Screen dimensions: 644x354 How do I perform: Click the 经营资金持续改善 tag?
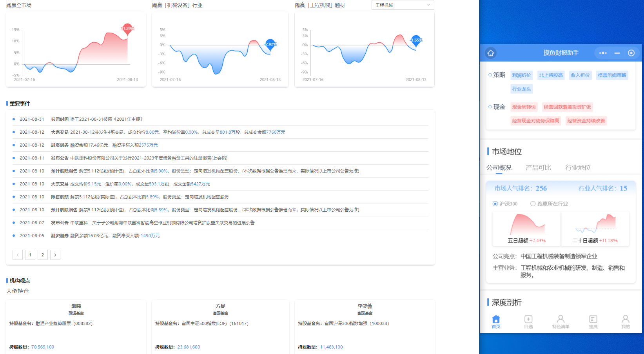tap(586, 121)
